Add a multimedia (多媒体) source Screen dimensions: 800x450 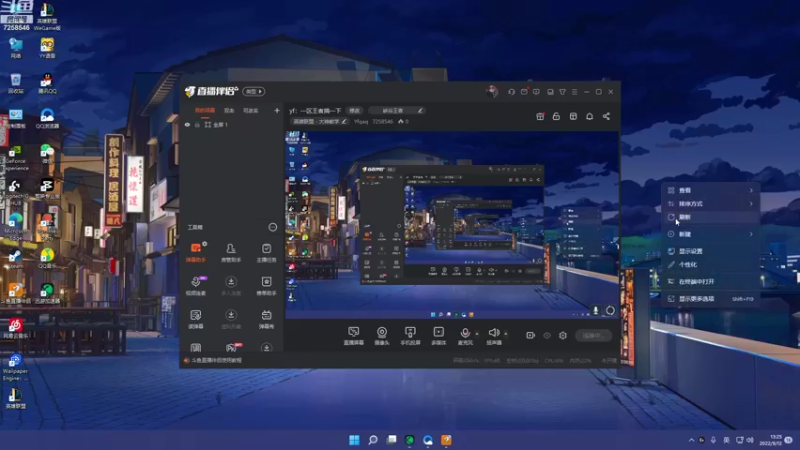[x=439, y=336]
